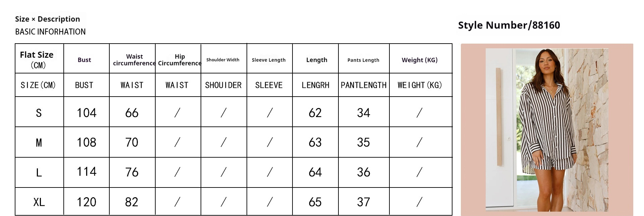The image size is (644, 216).
Task: Select the Sleeve Length column header
Action: pyautogui.click(x=269, y=60)
